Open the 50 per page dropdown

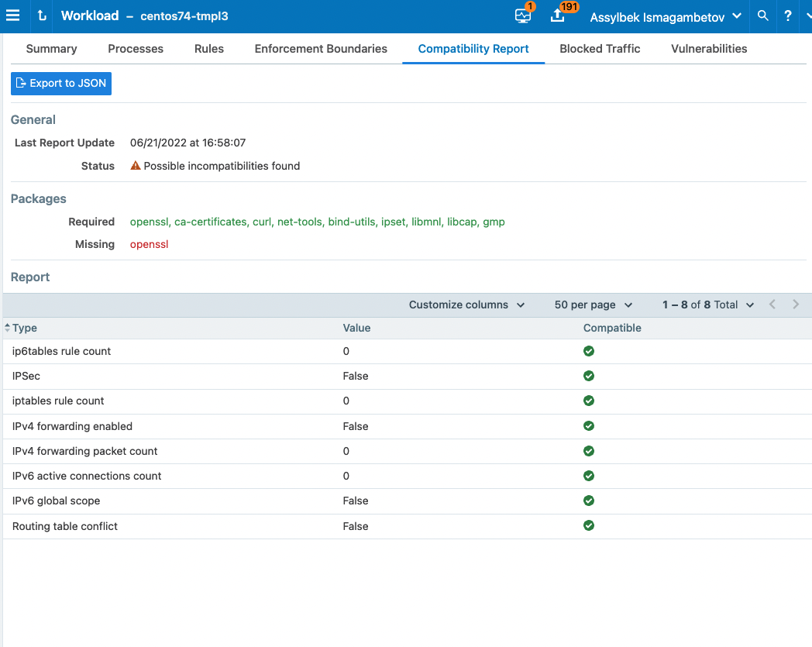[x=593, y=305]
